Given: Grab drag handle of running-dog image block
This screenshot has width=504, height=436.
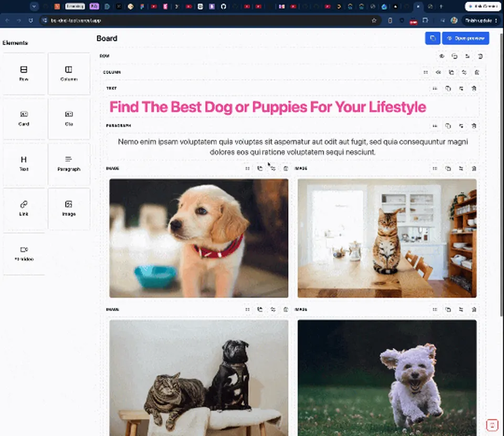Looking at the screenshot, I should coord(435,309).
